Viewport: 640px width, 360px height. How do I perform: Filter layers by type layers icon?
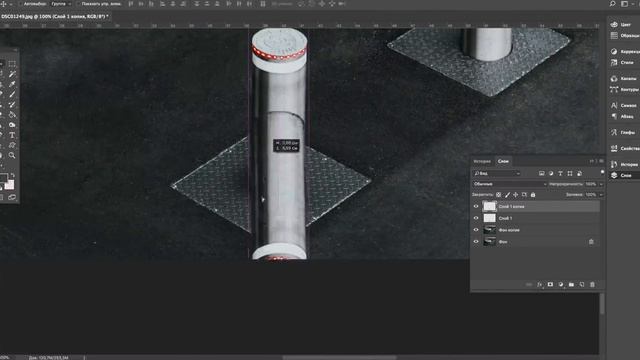[x=560, y=173]
